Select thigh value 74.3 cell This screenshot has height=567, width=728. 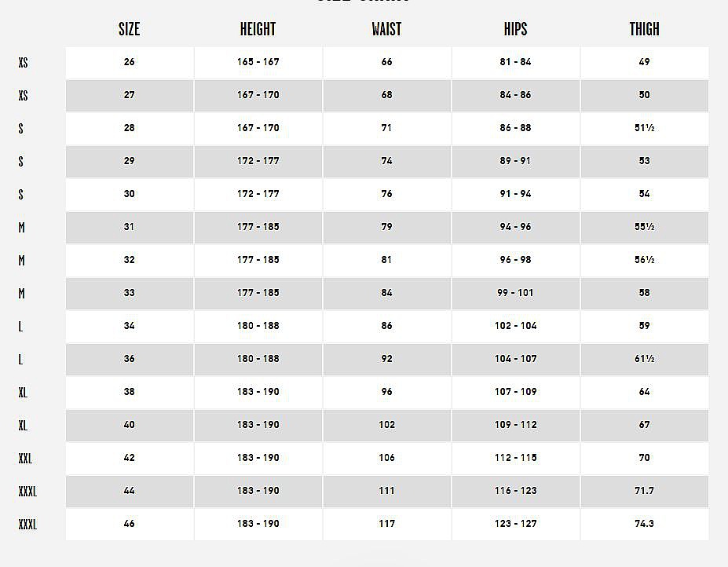point(645,525)
